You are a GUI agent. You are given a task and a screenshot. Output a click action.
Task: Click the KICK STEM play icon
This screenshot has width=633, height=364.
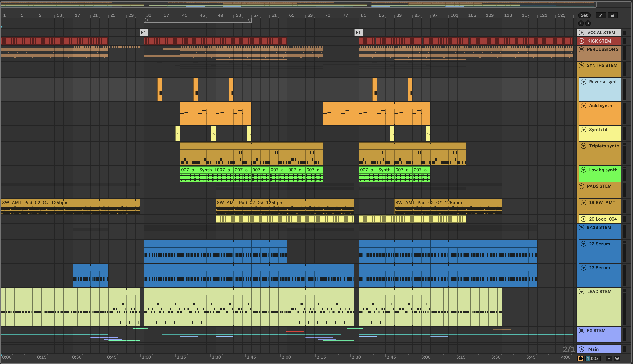coord(581,41)
